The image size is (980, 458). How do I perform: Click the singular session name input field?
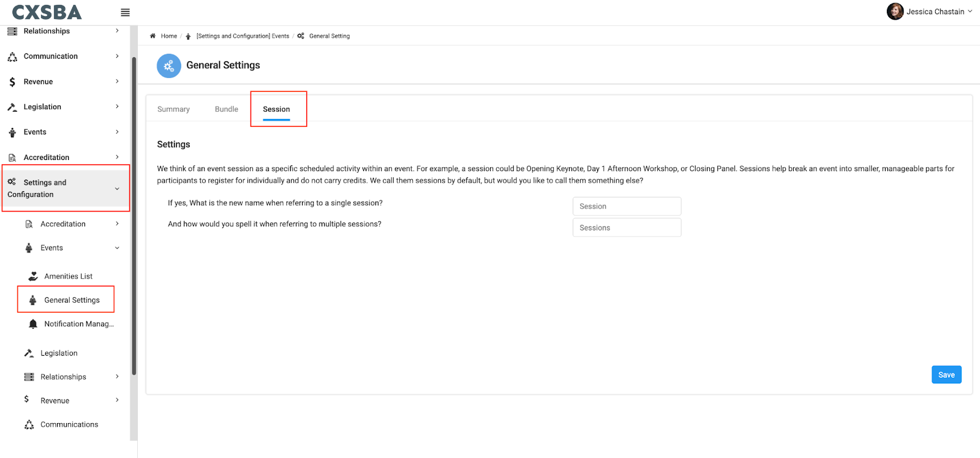[627, 207]
